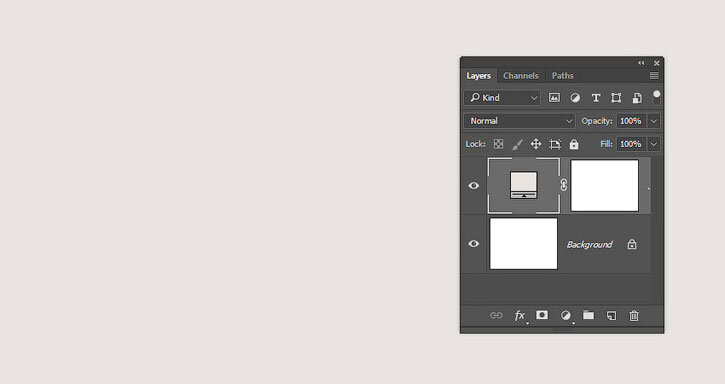Viewport: 725px width, 384px height.
Task: Click the Fill label
Action: coord(607,144)
